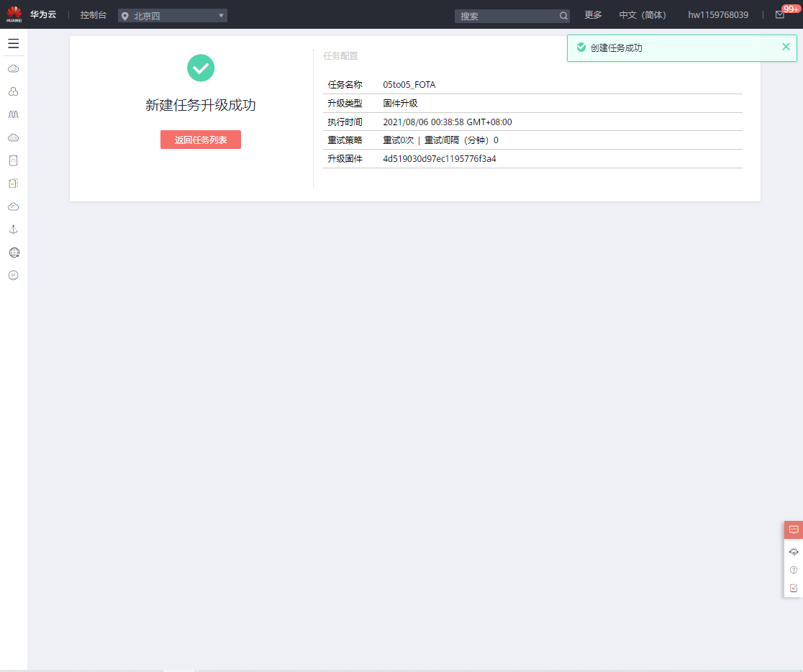The image size is (803, 672).
Task: Click execution time 2021/08/06 00:38:58 GMT+08:00
Action: tap(448, 122)
